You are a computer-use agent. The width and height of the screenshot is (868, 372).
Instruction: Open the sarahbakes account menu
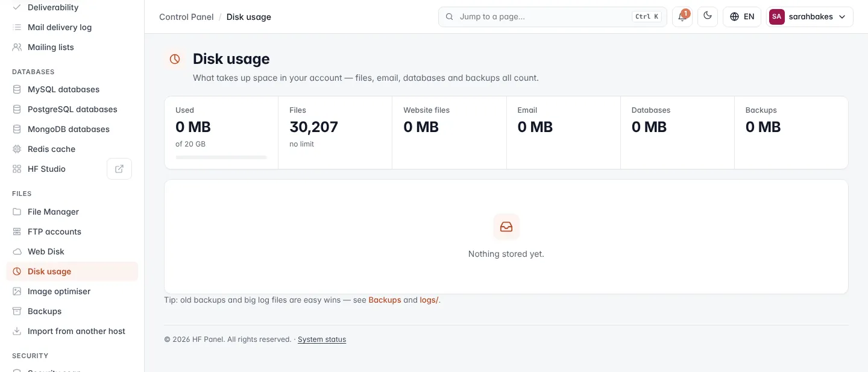tap(810, 17)
